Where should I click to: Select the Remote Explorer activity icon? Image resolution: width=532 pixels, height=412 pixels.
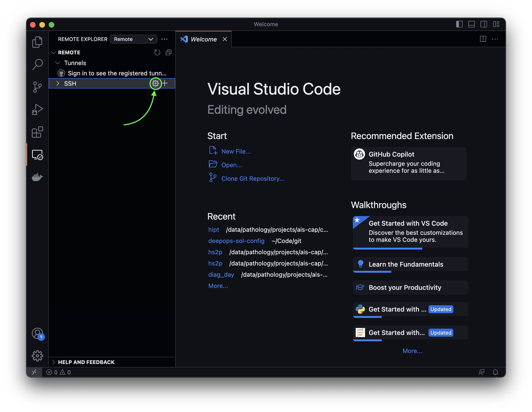pos(37,155)
